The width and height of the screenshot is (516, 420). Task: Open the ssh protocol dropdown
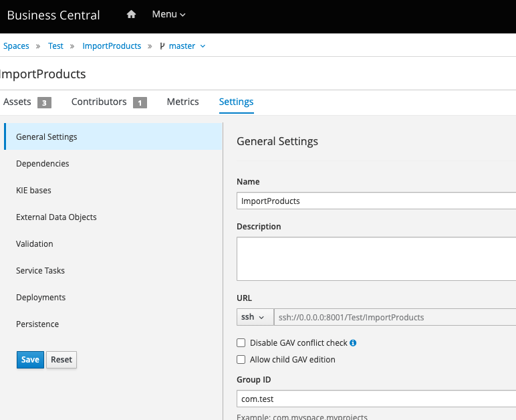pos(253,317)
